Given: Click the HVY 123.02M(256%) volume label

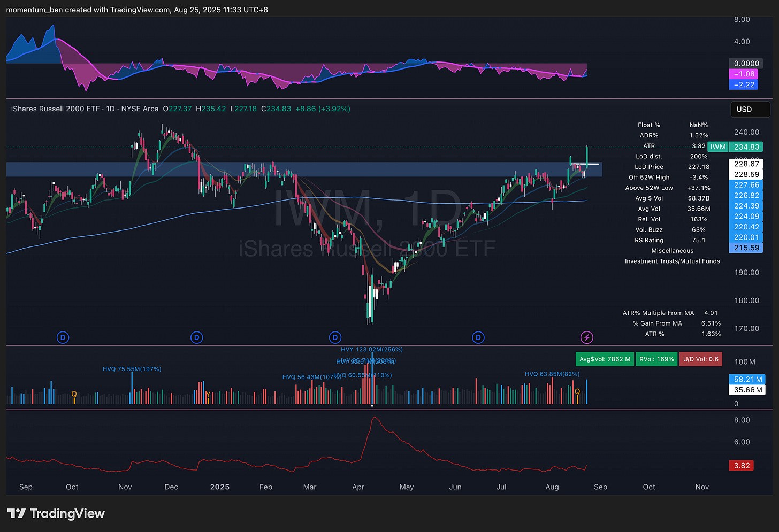Looking at the screenshot, I should click(372, 349).
